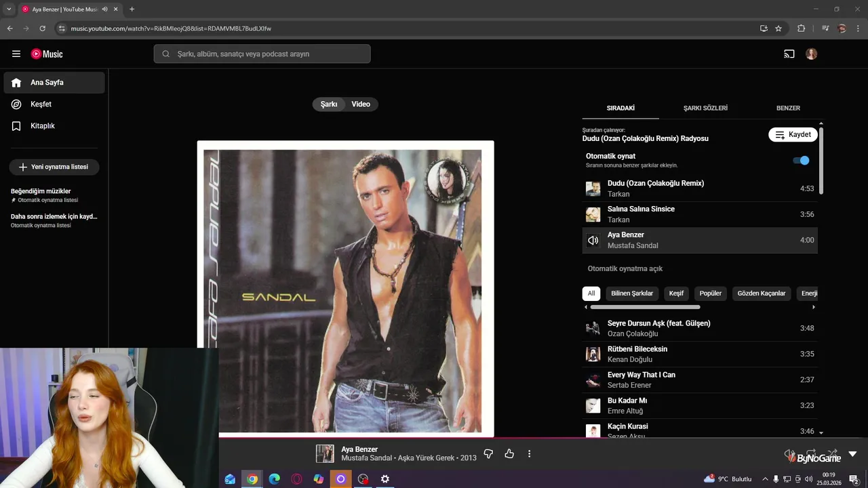Focus the song search input field

262,54
